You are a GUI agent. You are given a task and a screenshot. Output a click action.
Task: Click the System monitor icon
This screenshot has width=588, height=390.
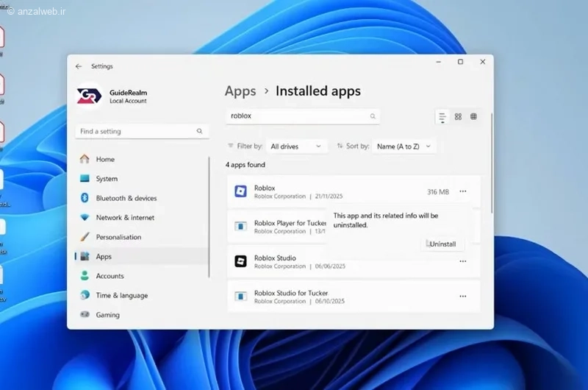click(x=85, y=178)
